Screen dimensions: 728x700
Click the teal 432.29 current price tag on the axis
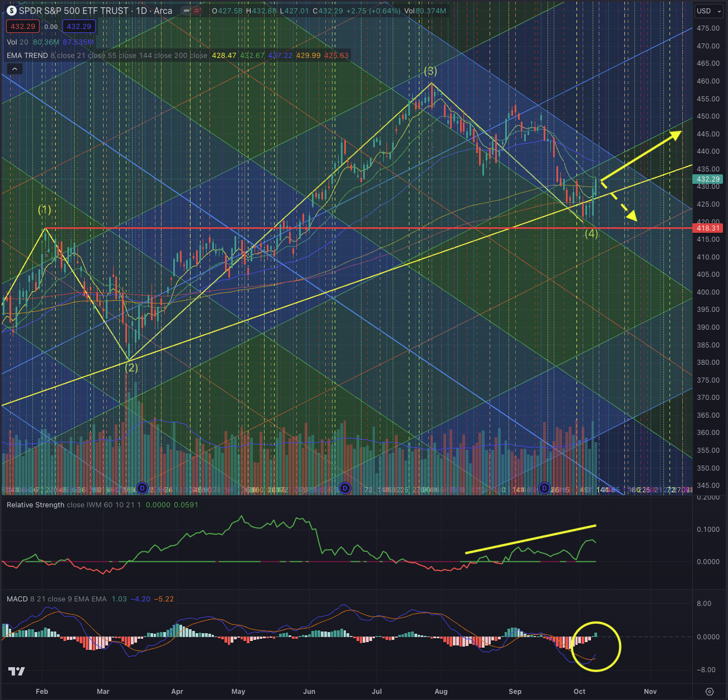[707, 179]
